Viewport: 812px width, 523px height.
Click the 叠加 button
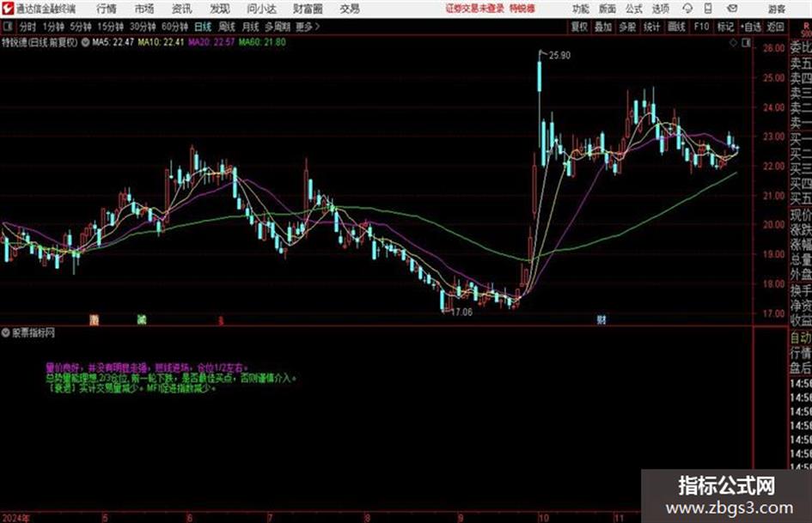point(603,27)
